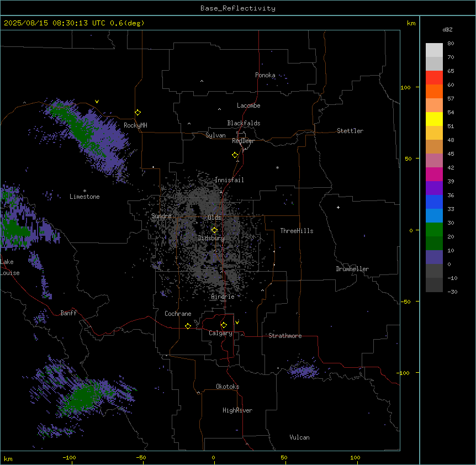Select the violet purple swatch in the legend
The width and height of the screenshot is (476, 465).
[434, 188]
